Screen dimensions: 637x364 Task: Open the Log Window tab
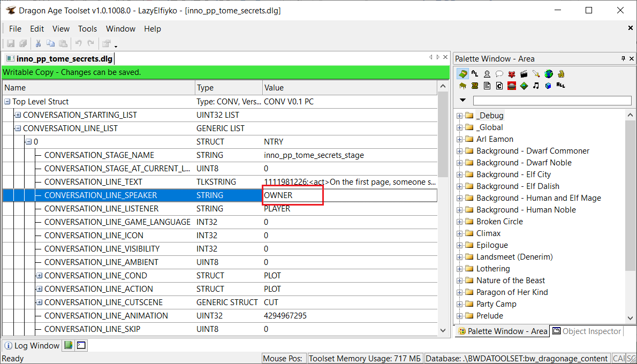(32, 346)
